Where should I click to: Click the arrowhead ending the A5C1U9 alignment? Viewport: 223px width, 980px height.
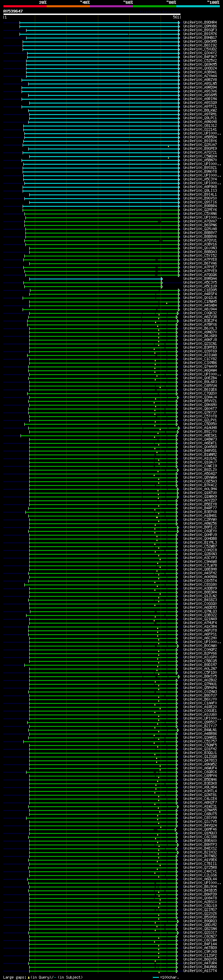tap(162, 286)
